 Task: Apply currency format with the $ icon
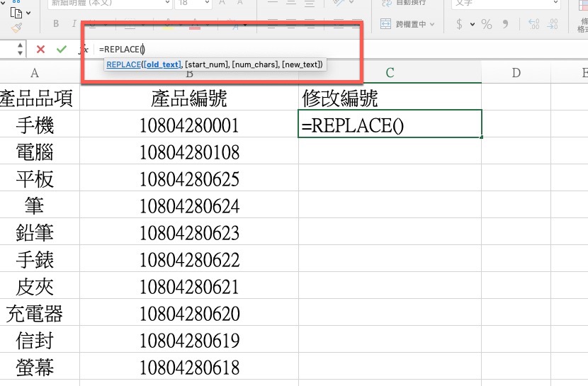pos(459,24)
